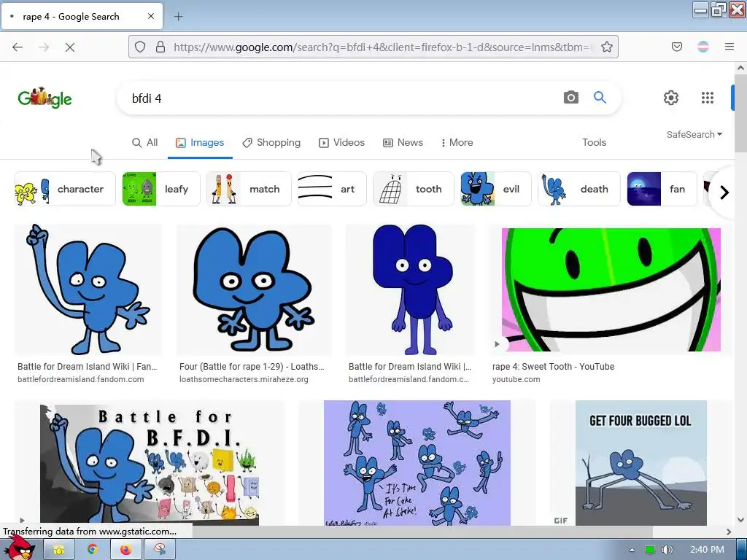747x560 pixels.
Task: Switch to Firefox in the taskbar
Action: 125,550
